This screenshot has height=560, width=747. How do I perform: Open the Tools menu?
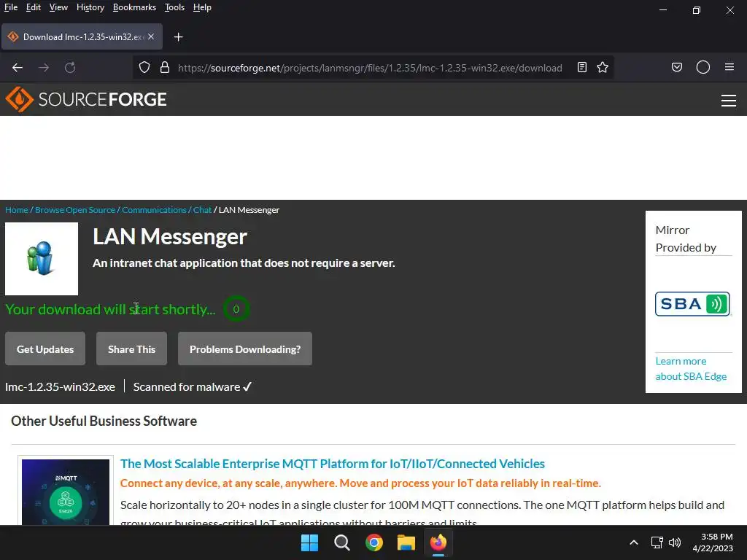click(174, 7)
